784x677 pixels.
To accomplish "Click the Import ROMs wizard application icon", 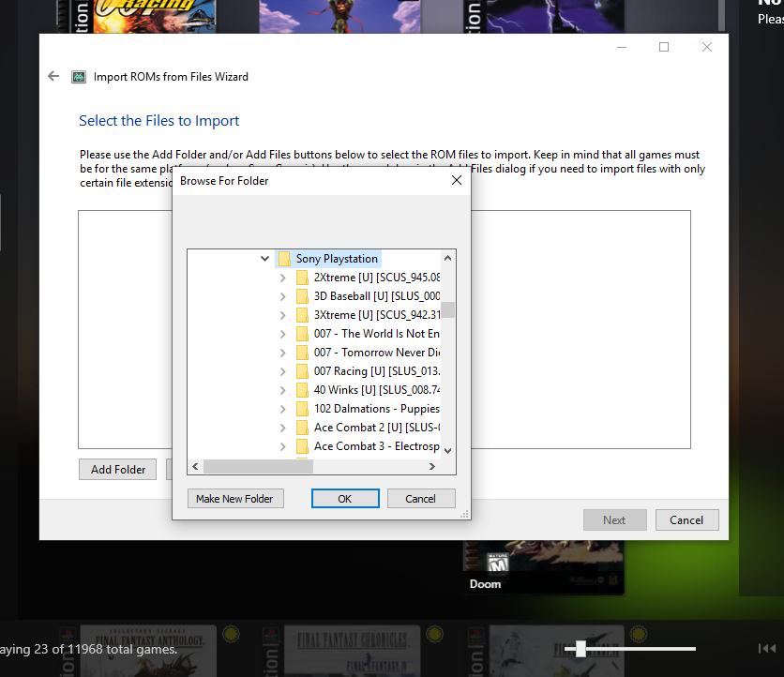I will [79, 77].
